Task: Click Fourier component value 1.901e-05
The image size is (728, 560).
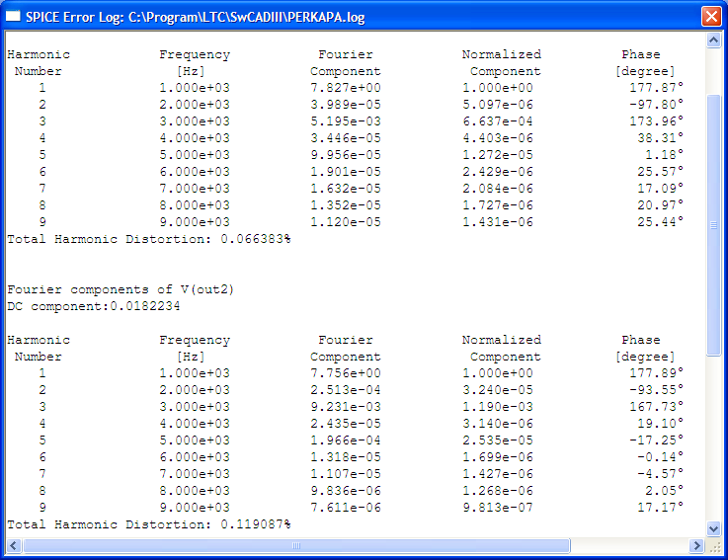Action: [346, 172]
